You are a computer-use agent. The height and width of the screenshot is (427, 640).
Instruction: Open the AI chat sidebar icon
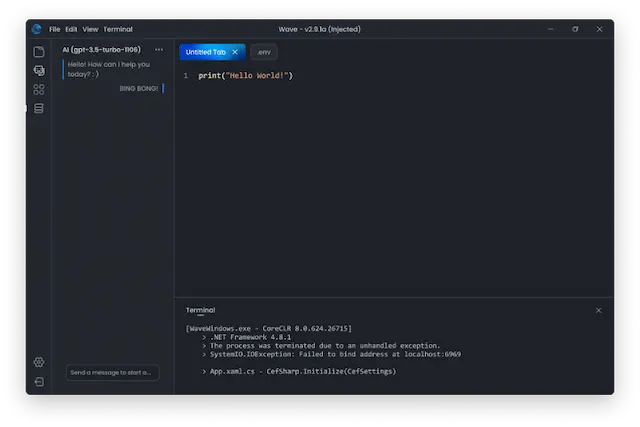[x=39, y=71]
